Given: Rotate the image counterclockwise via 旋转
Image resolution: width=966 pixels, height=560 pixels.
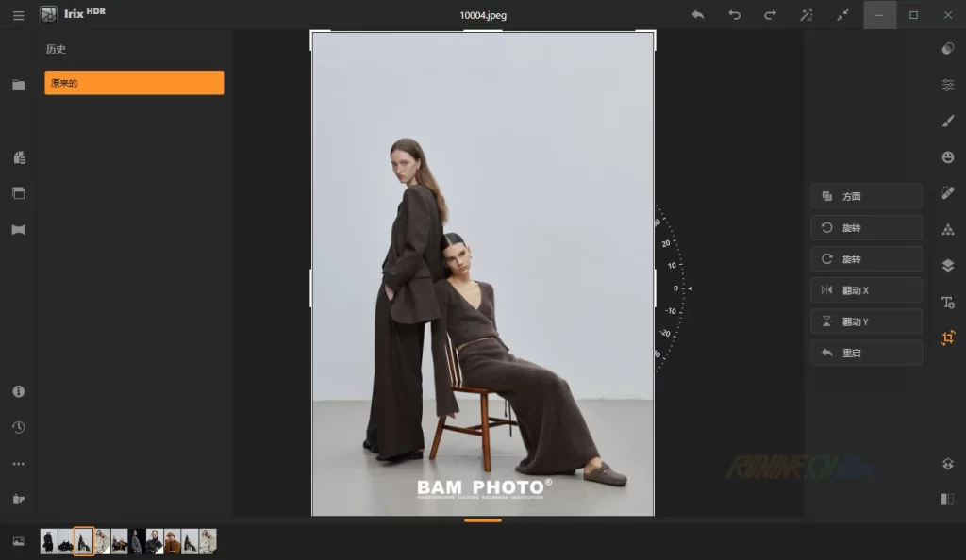Looking at the screenshot, I should coord(865,227).
